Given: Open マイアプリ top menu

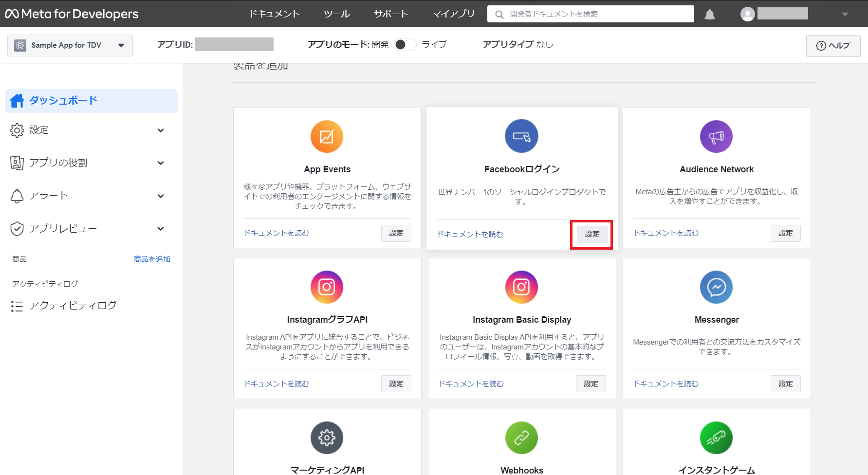Looking at the screenshot, I should click(x=453, y=14).
